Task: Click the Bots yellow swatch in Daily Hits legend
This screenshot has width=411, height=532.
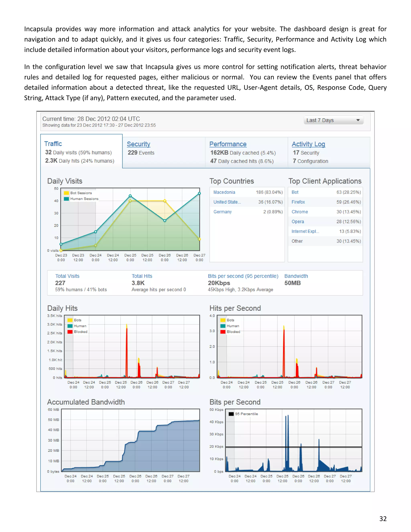Action: (x=70, y=320)
